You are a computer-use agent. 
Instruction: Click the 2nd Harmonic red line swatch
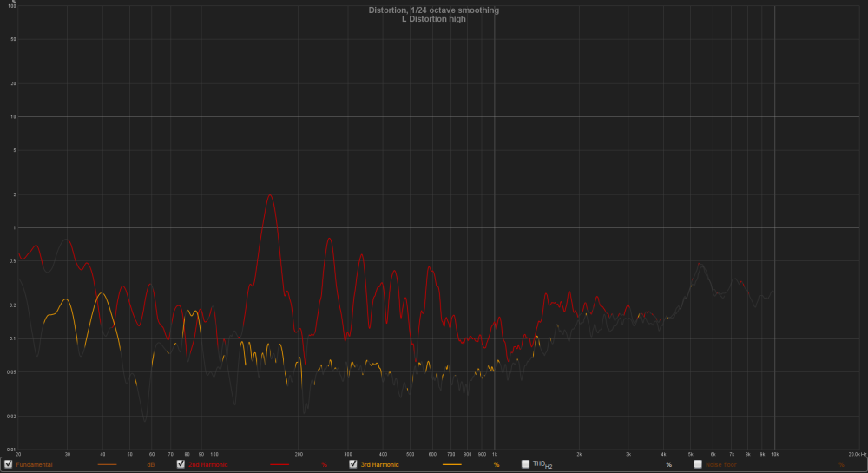[279, 464]
